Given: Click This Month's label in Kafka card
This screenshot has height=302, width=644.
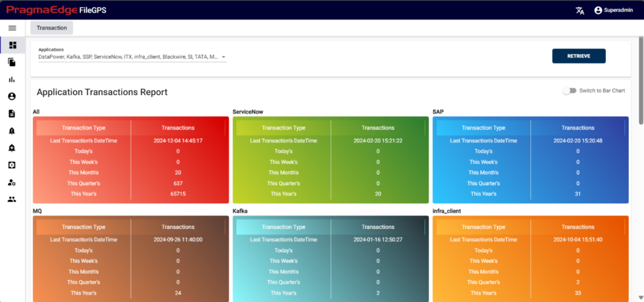Looking at the screenshot, I should [x=284, y=272].
